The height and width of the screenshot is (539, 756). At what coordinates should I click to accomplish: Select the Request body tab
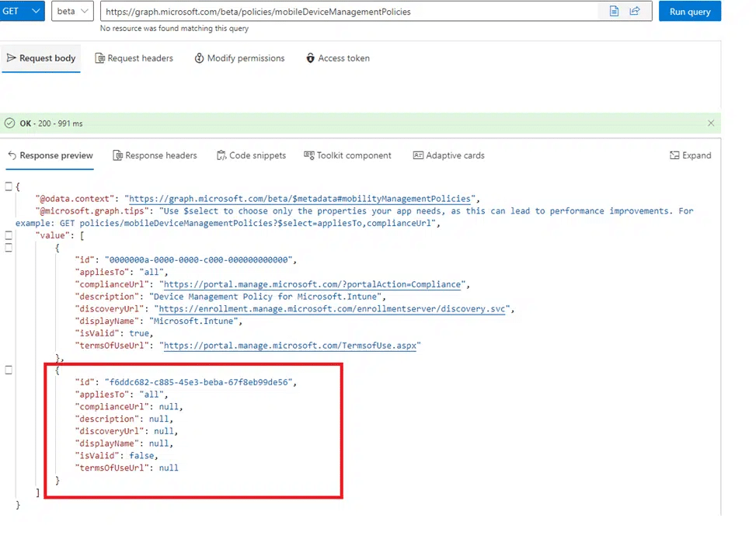[41, 58]
